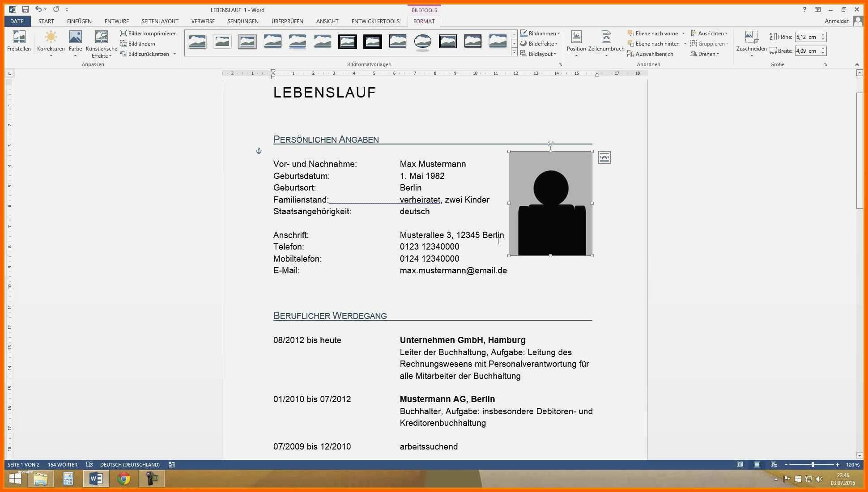Open File Explorer from the taskbar
868x492 pixels.
41,479
